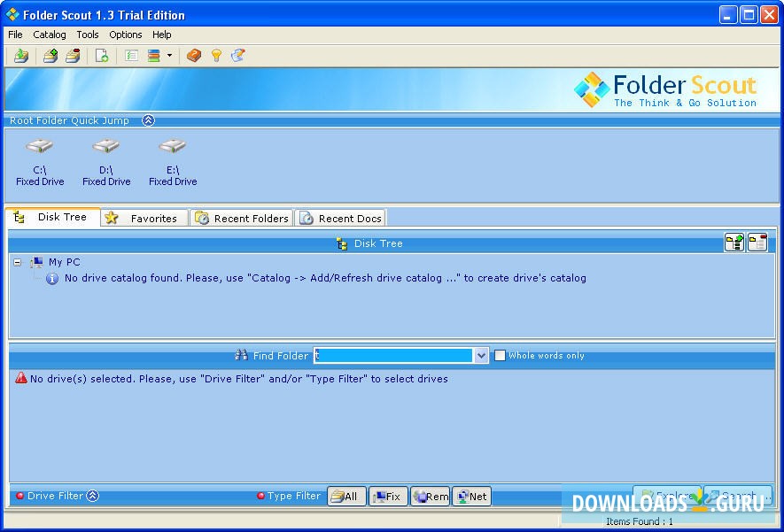Viewport: 784px width, 532px height.
Task: Toggle the Fix drives type filter
Action: click(389, 497)
